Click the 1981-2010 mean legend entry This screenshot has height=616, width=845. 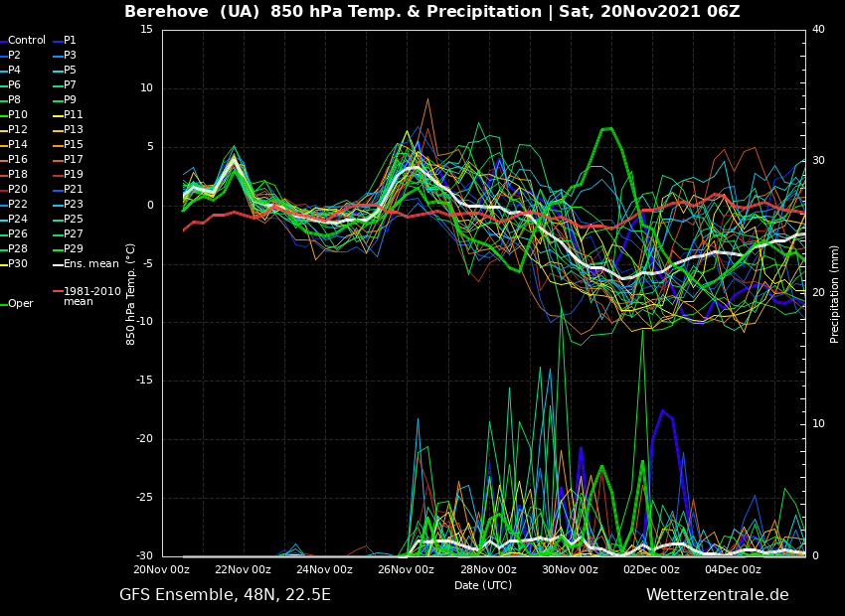91,296
